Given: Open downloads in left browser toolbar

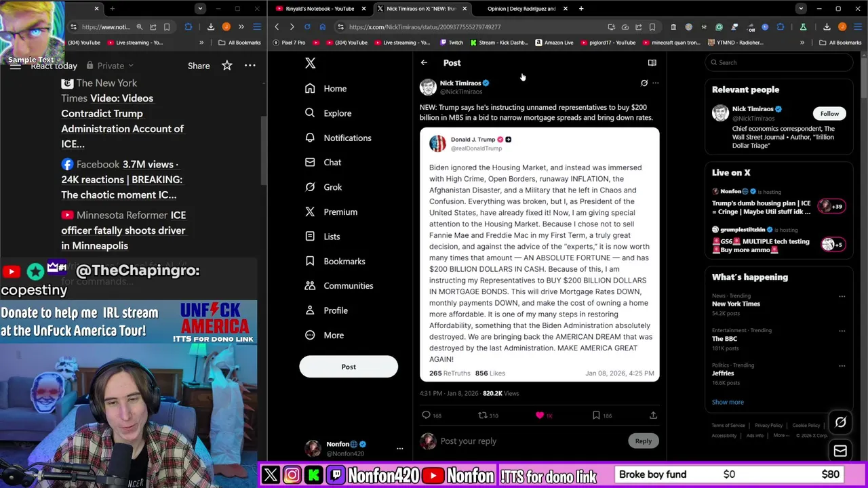Looking at the screenshot, I should click(211, 26).
